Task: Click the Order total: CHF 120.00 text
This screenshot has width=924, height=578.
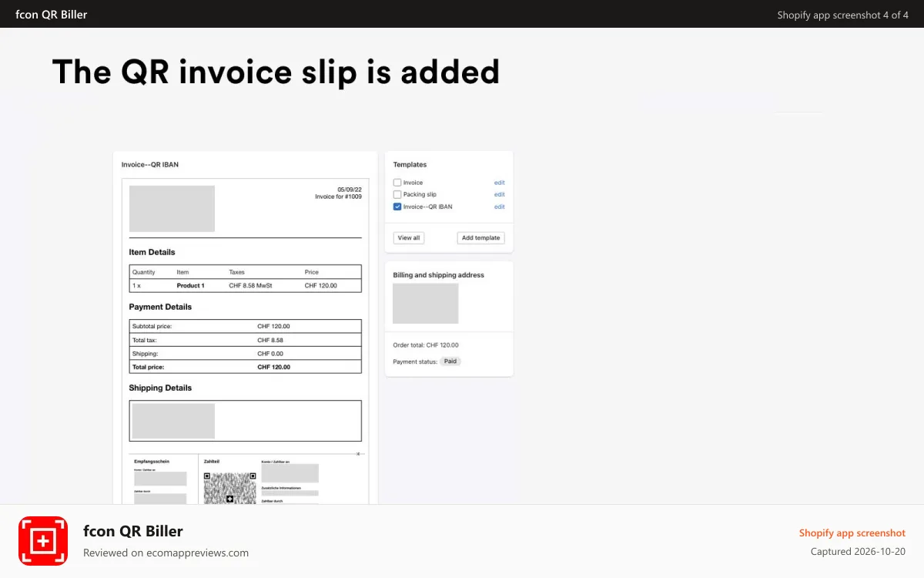Action: 426,345
